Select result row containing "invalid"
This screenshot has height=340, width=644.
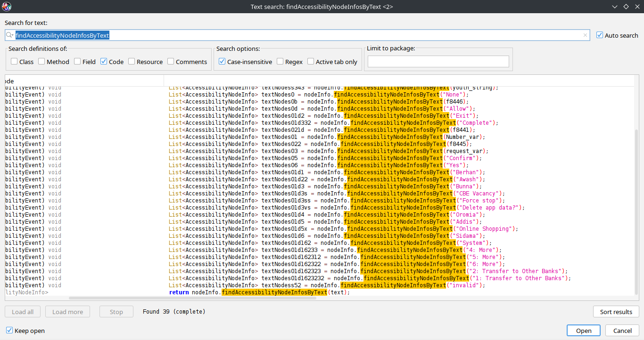point(320,285)
